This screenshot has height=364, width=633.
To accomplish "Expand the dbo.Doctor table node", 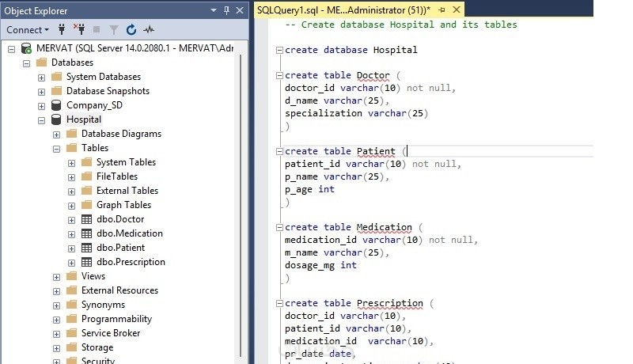I will coord(71,220).
